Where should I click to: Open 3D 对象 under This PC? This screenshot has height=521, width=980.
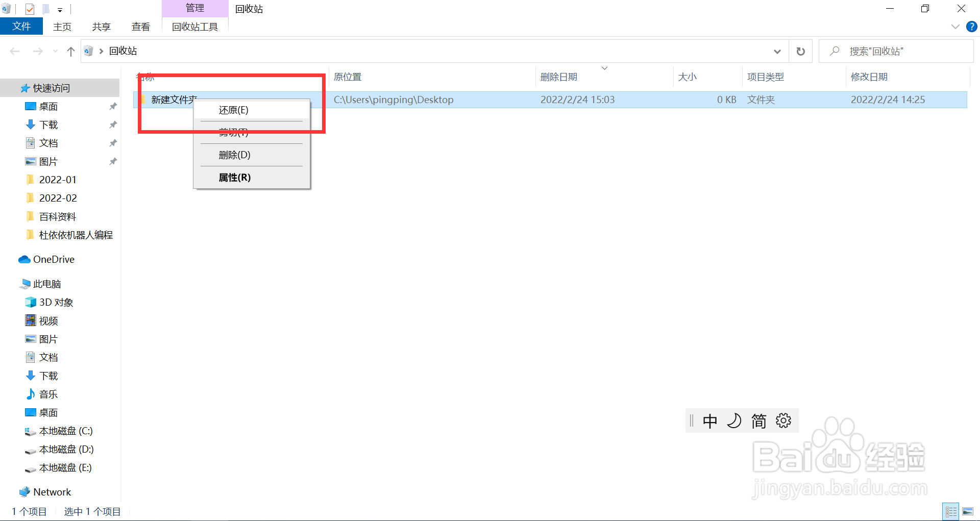pyautogui.click(x=56, y=303)
